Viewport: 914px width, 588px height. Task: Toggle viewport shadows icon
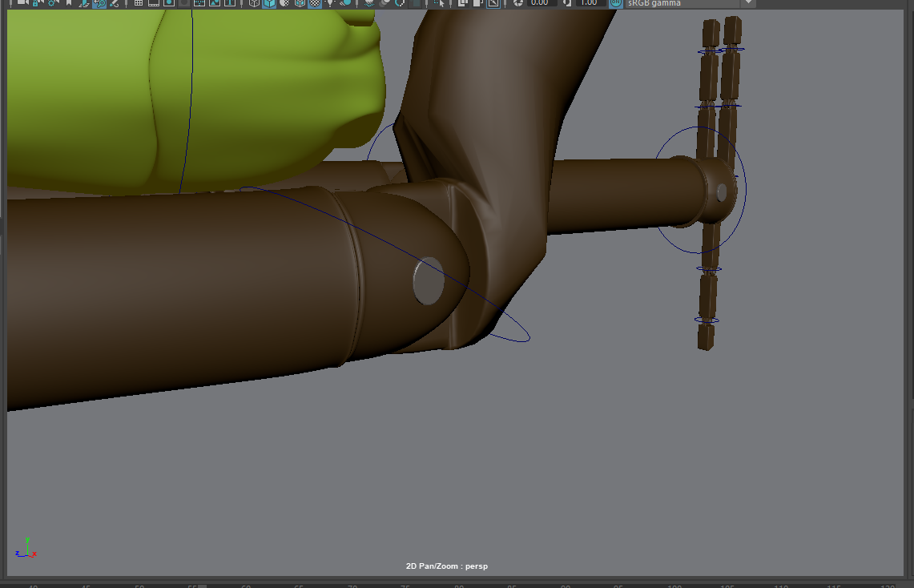tap(345, 3)
